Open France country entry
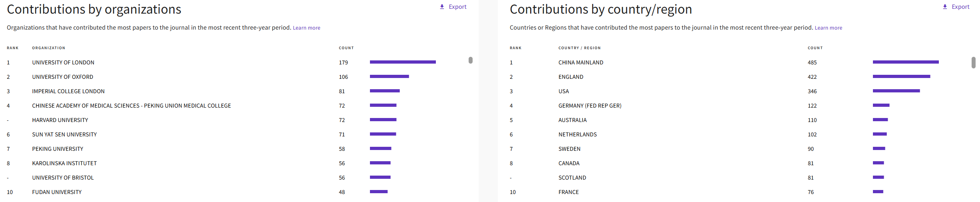 tap(569, 192)
